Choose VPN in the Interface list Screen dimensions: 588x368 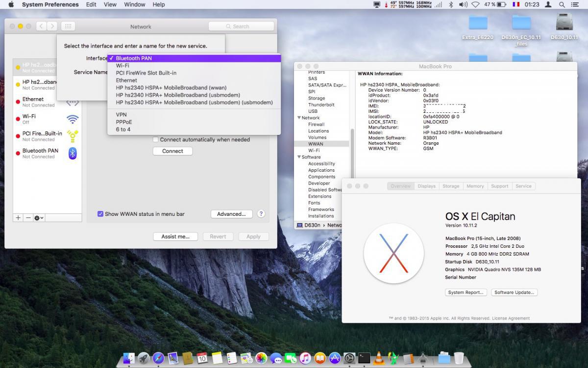tap(194, 115)
